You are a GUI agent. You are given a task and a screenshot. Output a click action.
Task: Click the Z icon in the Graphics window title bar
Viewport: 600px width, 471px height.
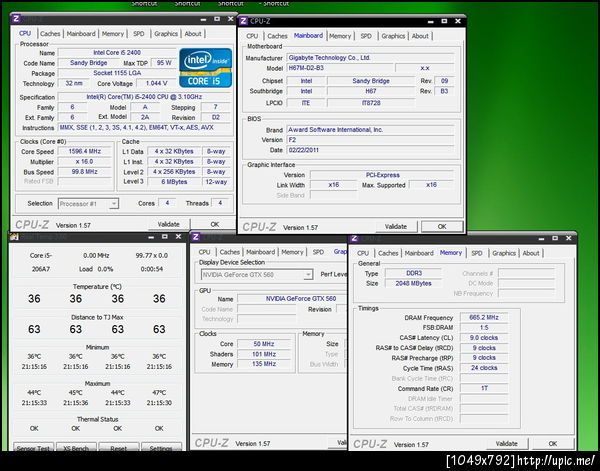click(196, 237)
